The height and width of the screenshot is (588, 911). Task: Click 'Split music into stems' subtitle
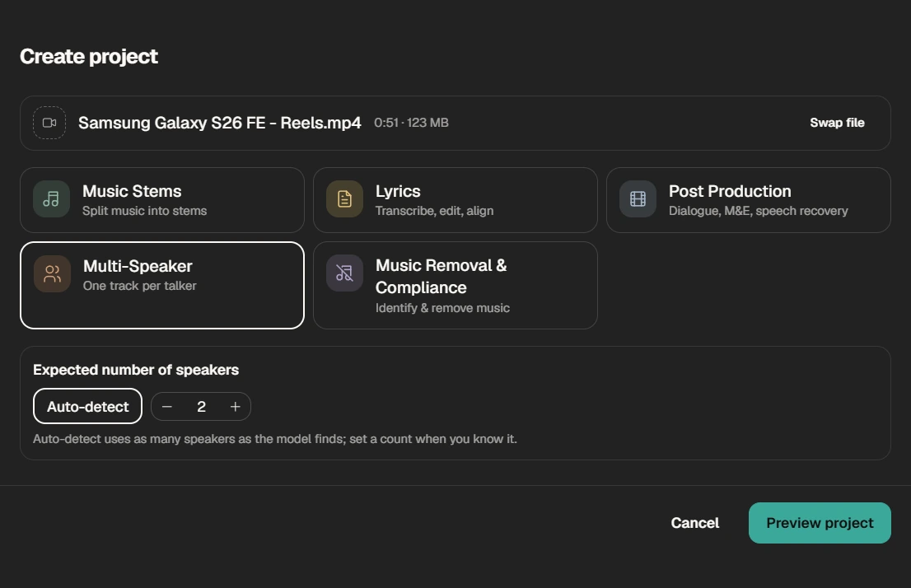click(145, 211)
